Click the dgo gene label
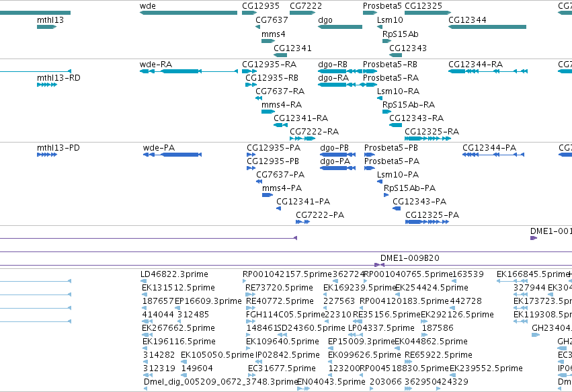Image resolution: width=572 pixels, height=392 pixels. click(x=325, y=20)
